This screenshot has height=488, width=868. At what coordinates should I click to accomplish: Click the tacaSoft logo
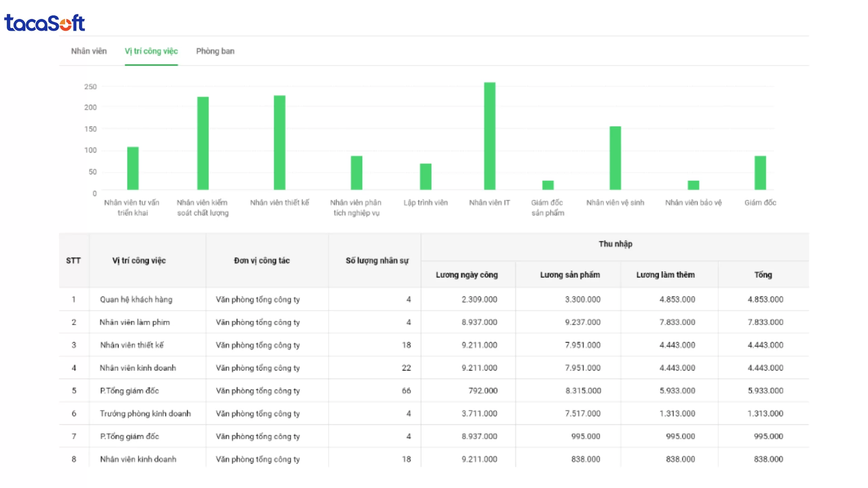point(44,23)
